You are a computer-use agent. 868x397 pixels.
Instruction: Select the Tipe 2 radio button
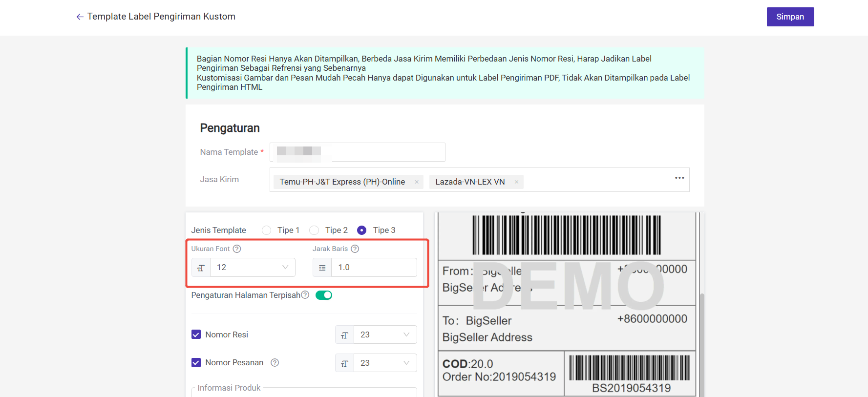tap(314, 230)
